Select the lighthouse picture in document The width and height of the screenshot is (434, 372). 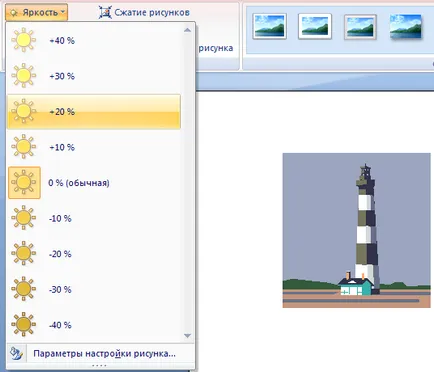(356, 230)
